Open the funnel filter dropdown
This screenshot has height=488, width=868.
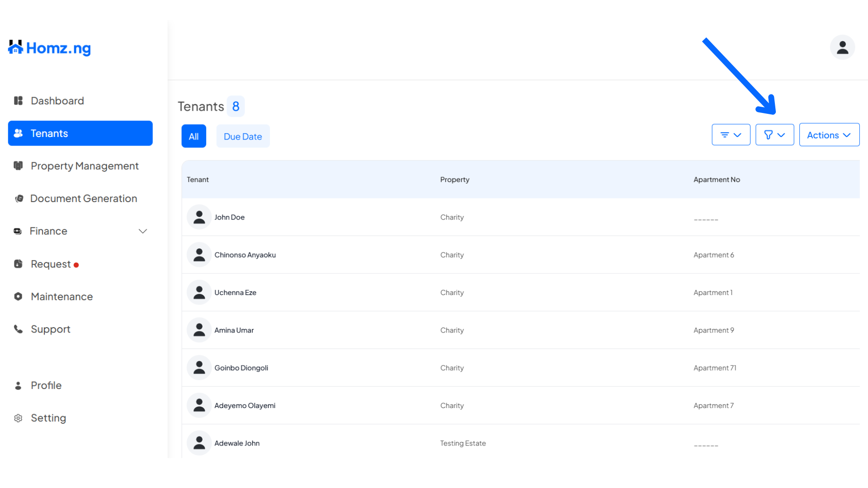point(775,135)
